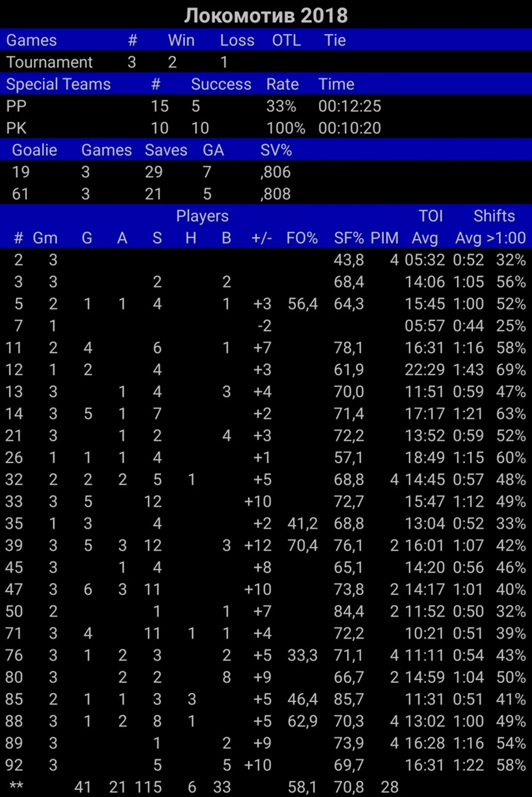
Task: Click the PIM column header
Action: (x=384, y=238)
